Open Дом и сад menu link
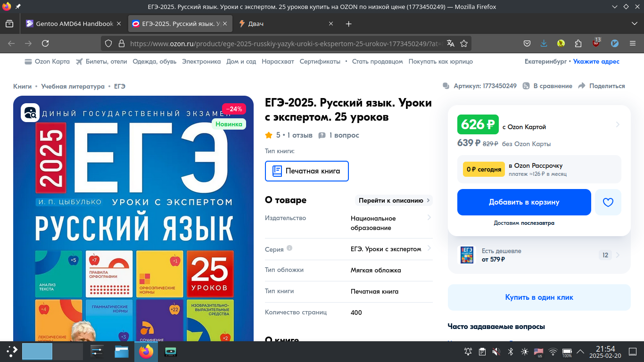 [x=241, y=61]
